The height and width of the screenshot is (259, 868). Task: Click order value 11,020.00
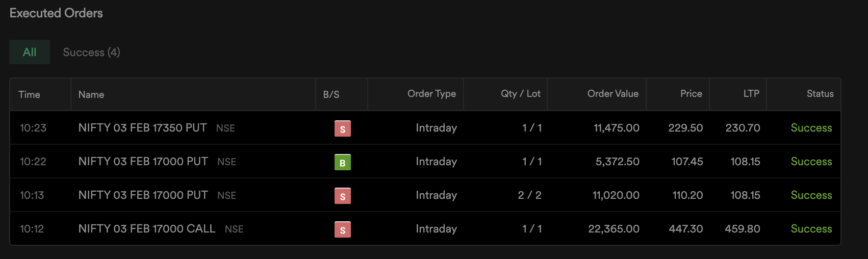click(616, 195)
